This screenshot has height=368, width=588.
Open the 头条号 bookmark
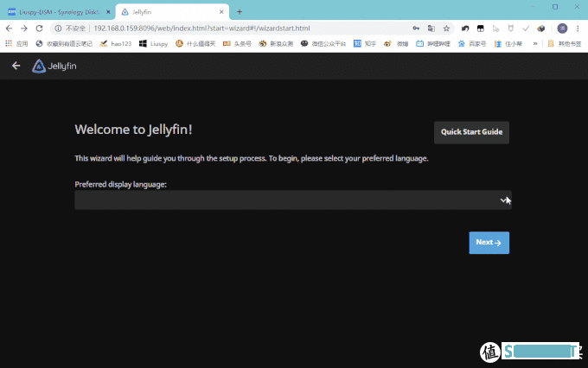(x=237, y=43)
